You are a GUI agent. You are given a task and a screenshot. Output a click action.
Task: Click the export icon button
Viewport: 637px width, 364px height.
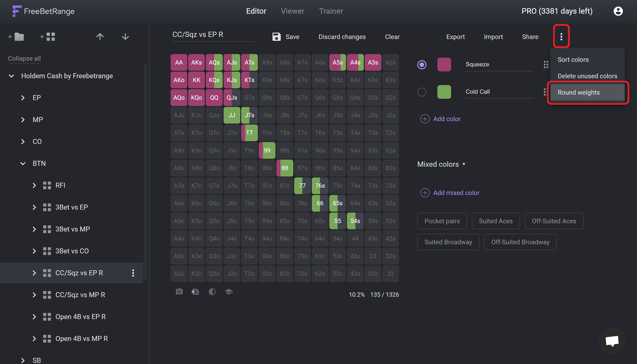(x=455, y=37)
